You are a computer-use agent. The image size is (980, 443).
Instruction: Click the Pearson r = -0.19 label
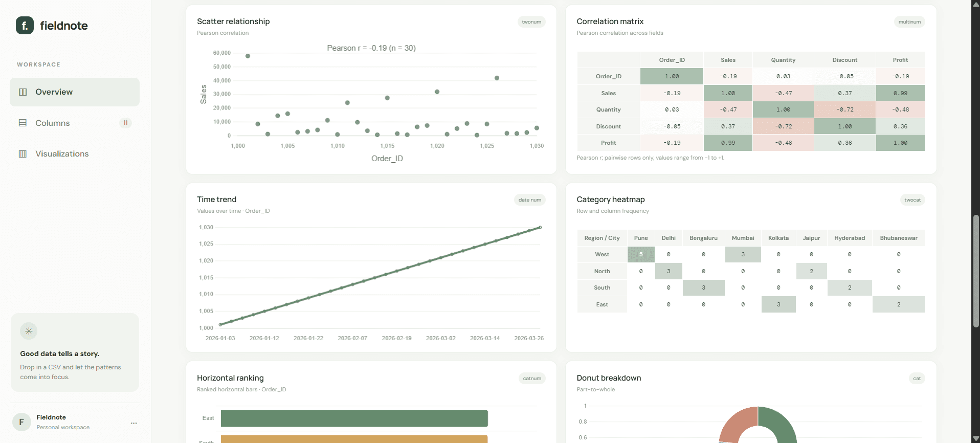pos(371,48)
